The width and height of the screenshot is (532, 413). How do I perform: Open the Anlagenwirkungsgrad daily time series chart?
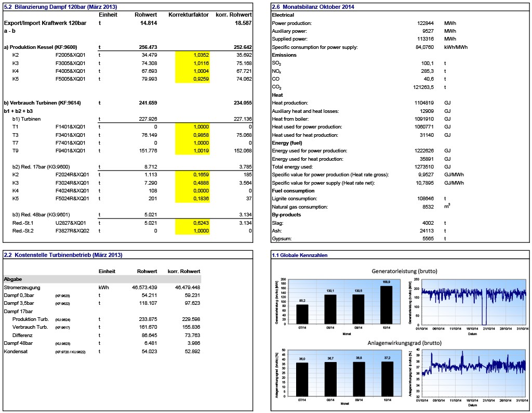coord(474,372)
